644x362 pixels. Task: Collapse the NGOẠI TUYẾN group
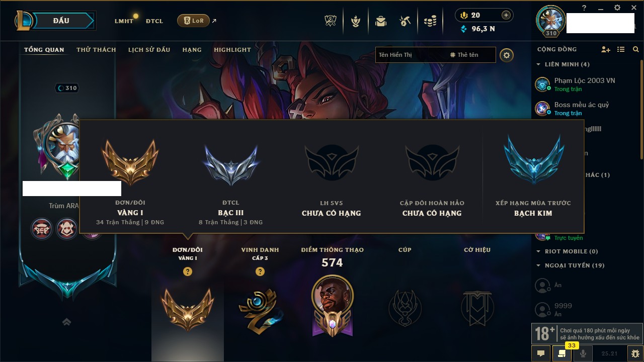570,265
